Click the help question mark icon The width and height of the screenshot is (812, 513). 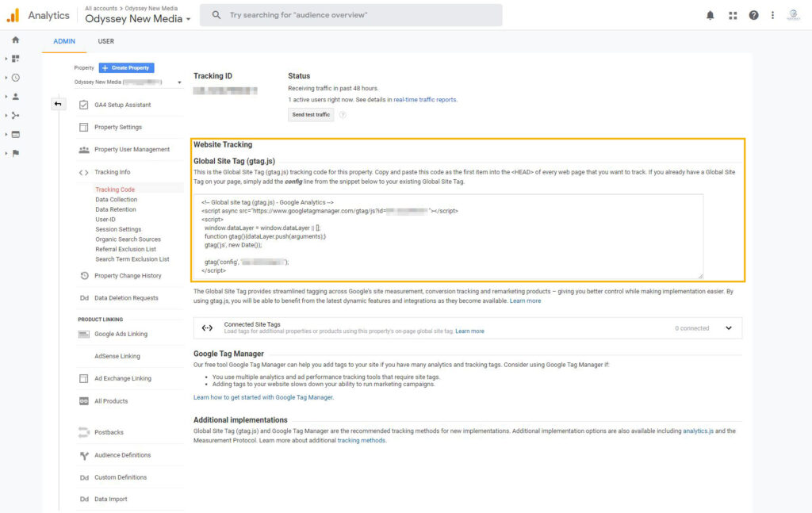(x=753, y=15)
